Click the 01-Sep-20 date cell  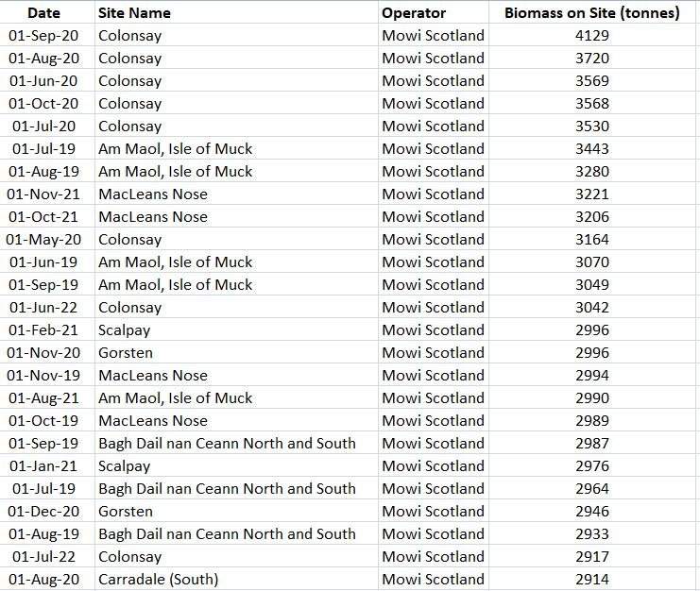click(x=43, y=36)
